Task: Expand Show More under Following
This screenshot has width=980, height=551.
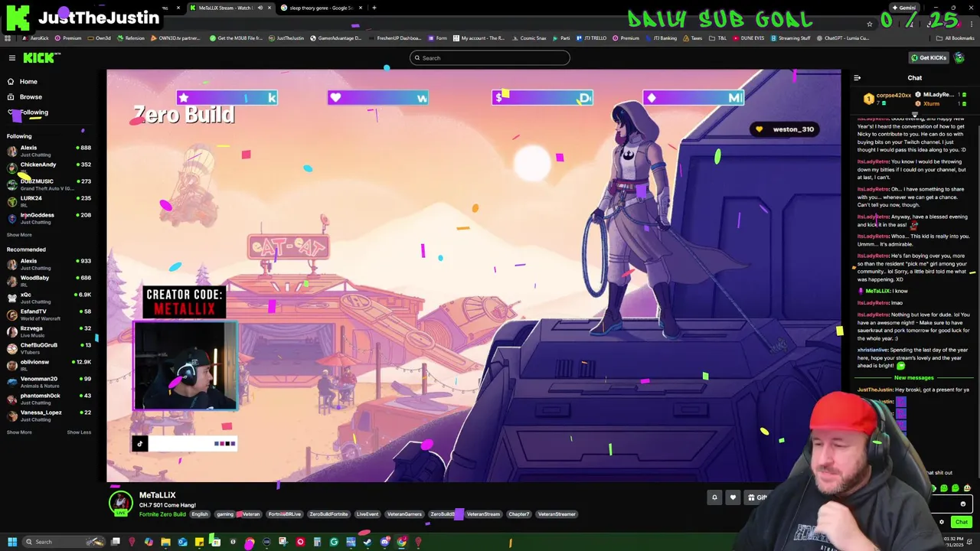Action: click(x=19, y=235)
